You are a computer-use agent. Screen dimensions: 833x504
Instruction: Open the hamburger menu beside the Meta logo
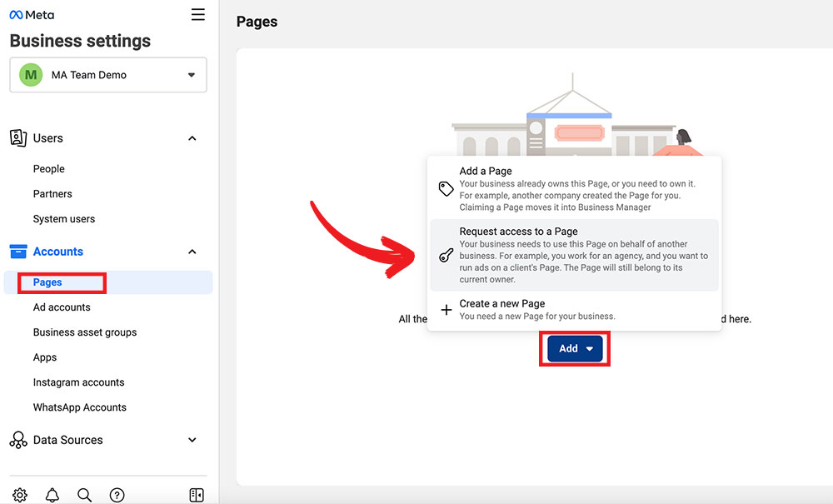coord(197,15)
